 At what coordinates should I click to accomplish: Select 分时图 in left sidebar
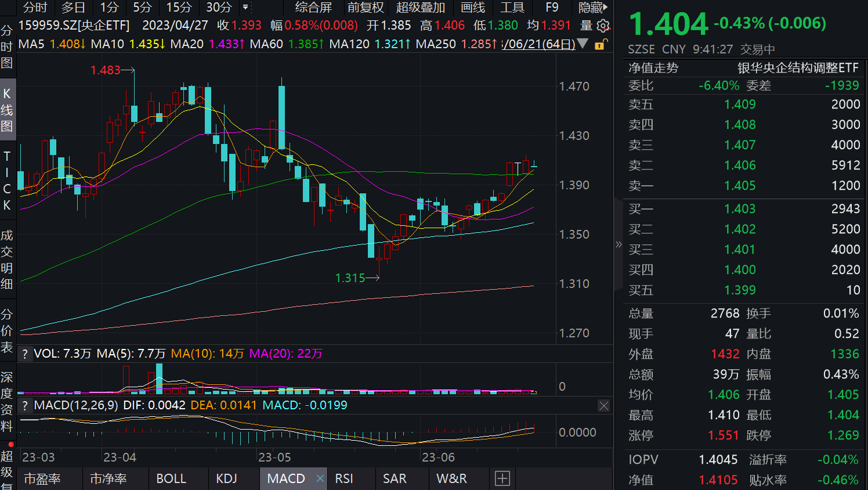click(x=7, y=46)
